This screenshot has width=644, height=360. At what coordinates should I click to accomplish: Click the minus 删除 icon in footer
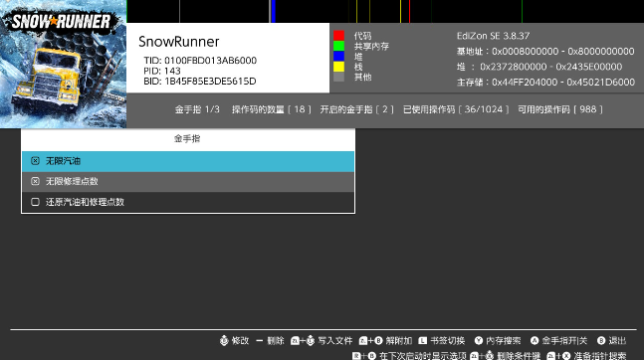259,341
